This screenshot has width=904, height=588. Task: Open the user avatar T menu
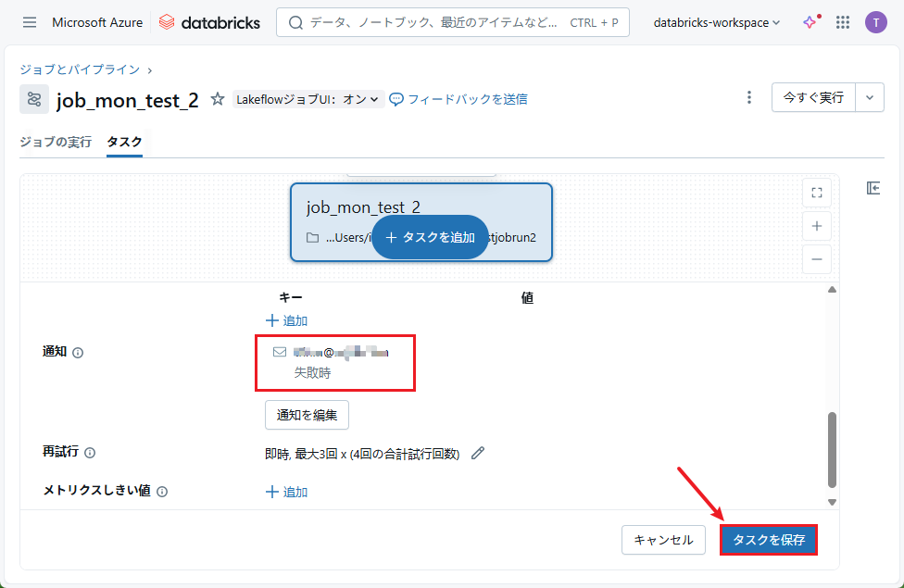(876, 22)
